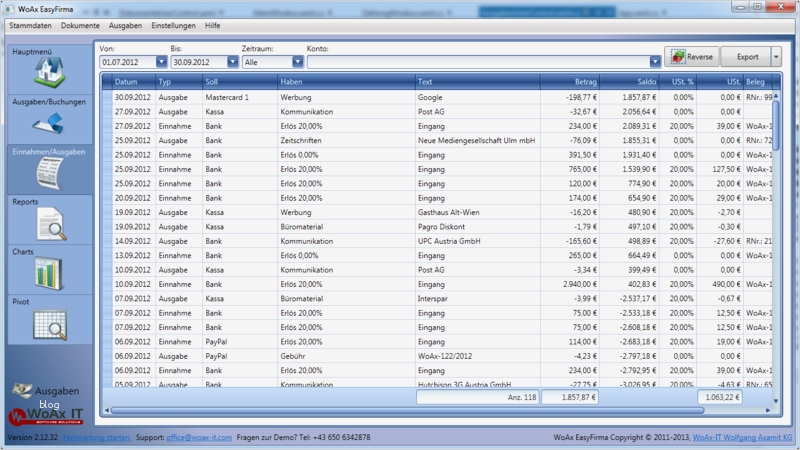Click the Von date field 01.07.2012
Image resolution: width=800 pixels, height=450 pixels.
pyautogui.click(x=128, y=62)
